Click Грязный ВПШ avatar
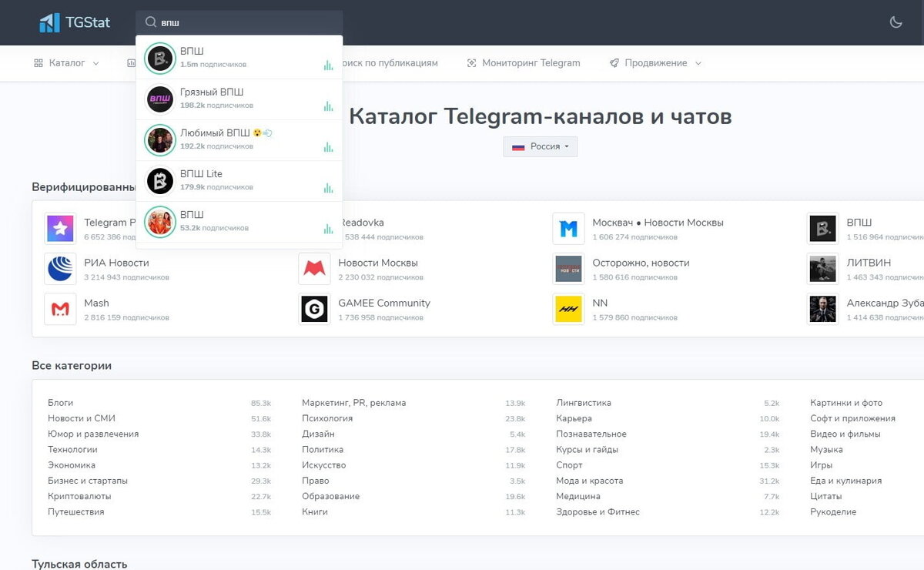 (160, 99)
